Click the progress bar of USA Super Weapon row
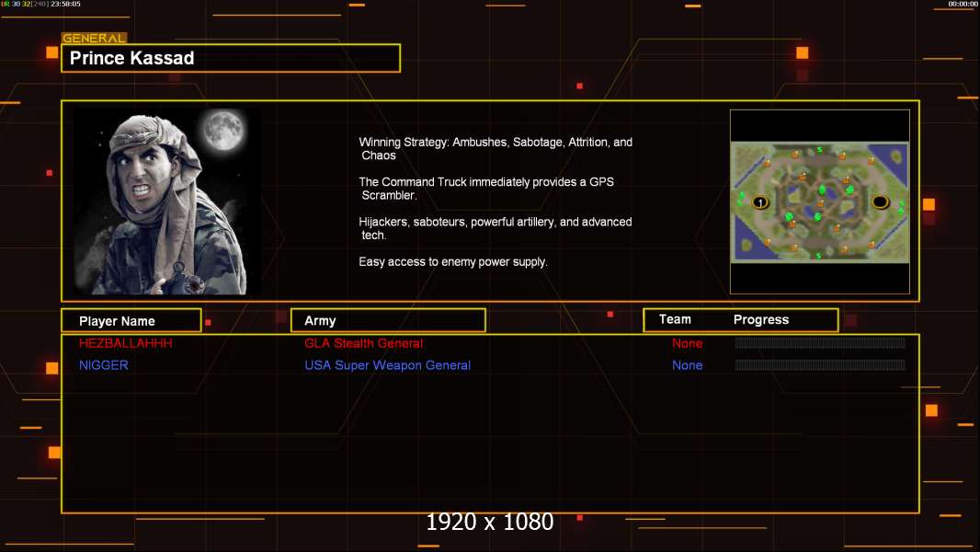The width and height of the screenshot is (980, 552). coord(820,364)
